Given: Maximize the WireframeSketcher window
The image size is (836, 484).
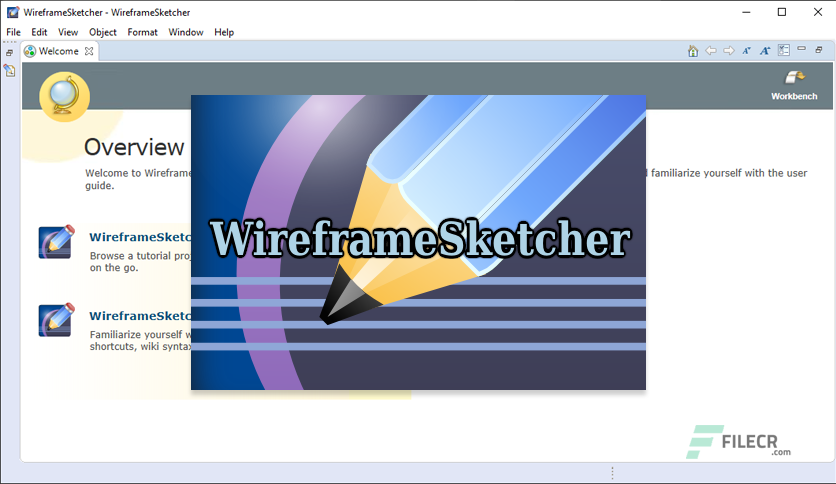Looking at the screenshot, I should pyautogui.click(x=782, y=12).
